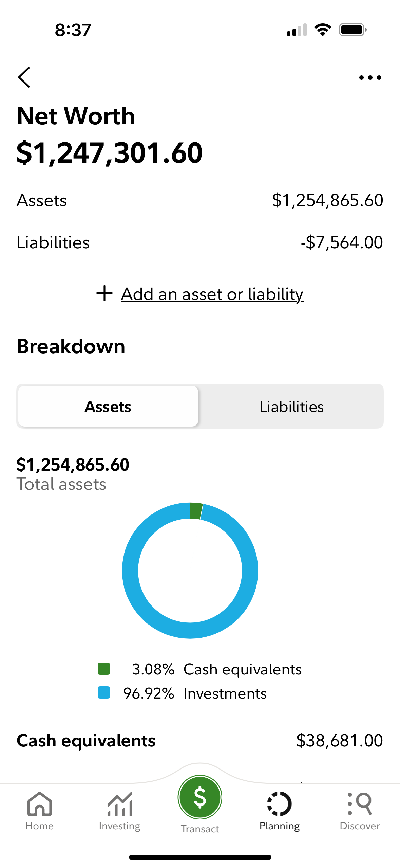Click the Add an asset or liability link
The width and height of the screenshot is (400, 868).
point(212,294)
